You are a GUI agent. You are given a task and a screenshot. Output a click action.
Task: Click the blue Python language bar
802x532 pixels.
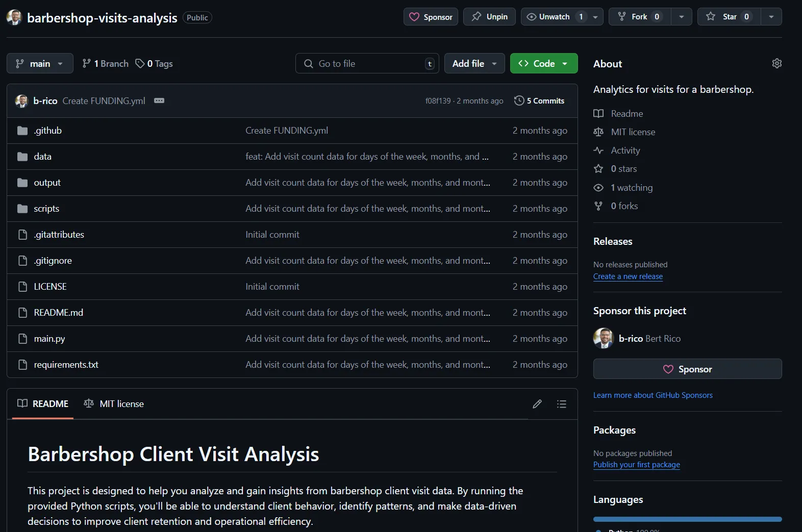(687, 519)
